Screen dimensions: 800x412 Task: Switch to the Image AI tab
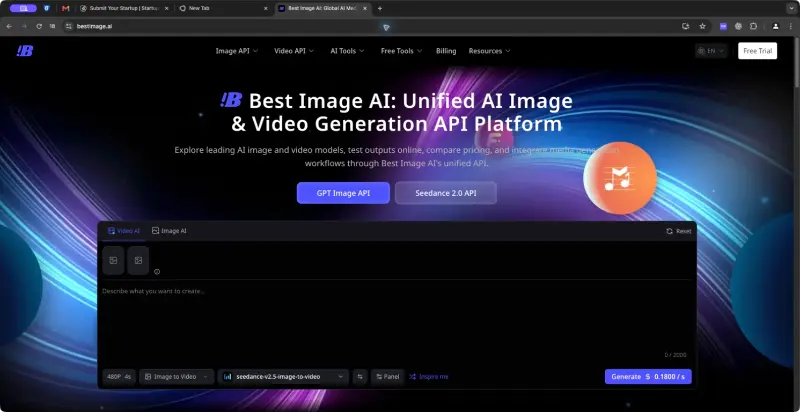(169, 231)
